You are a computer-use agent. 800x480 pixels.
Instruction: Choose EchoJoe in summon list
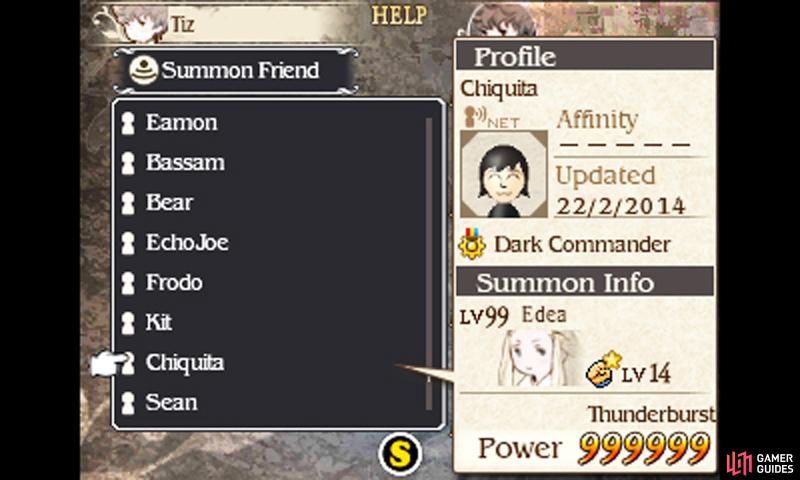(x=187, y=242)
